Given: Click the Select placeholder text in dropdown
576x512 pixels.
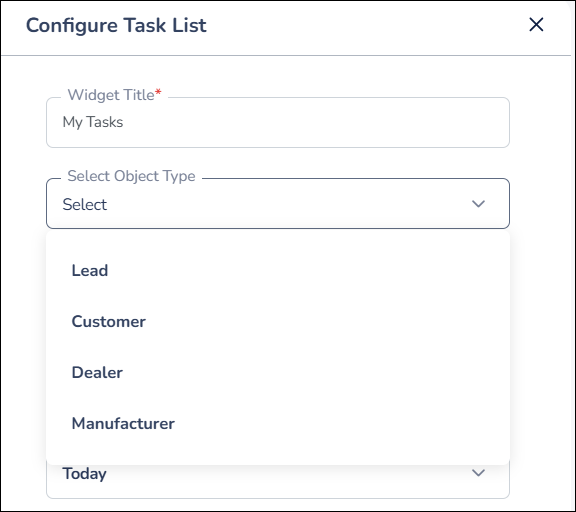Looking at the screenshot, I should point(84,205).
